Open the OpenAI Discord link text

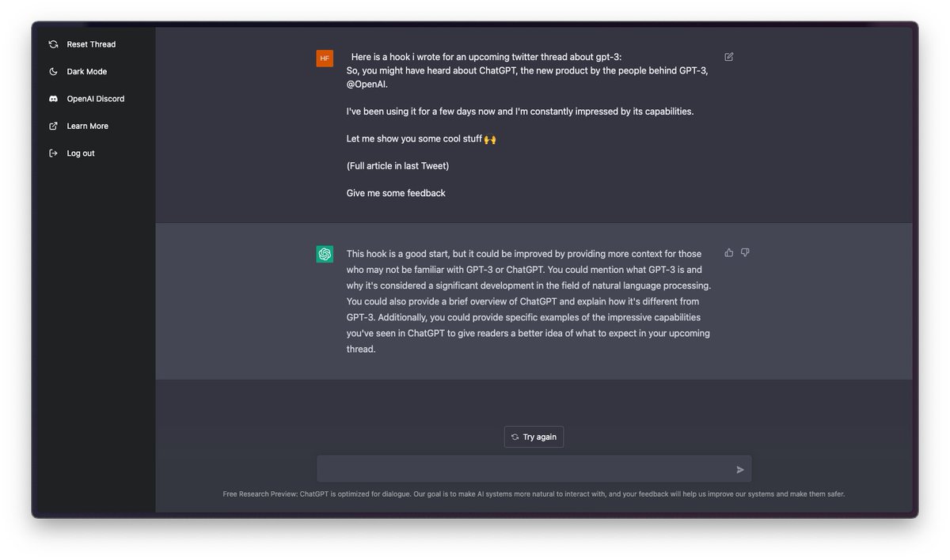pyautogui.click(x=95, y=99)
